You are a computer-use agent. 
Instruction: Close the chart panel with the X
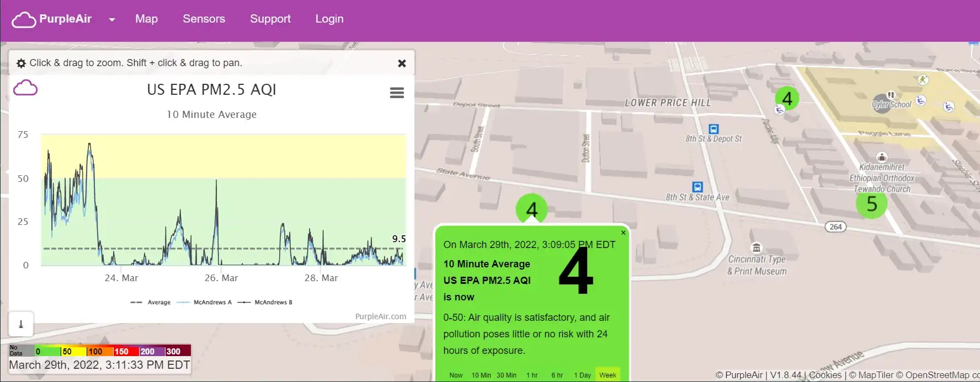click(x=402, y=63)
